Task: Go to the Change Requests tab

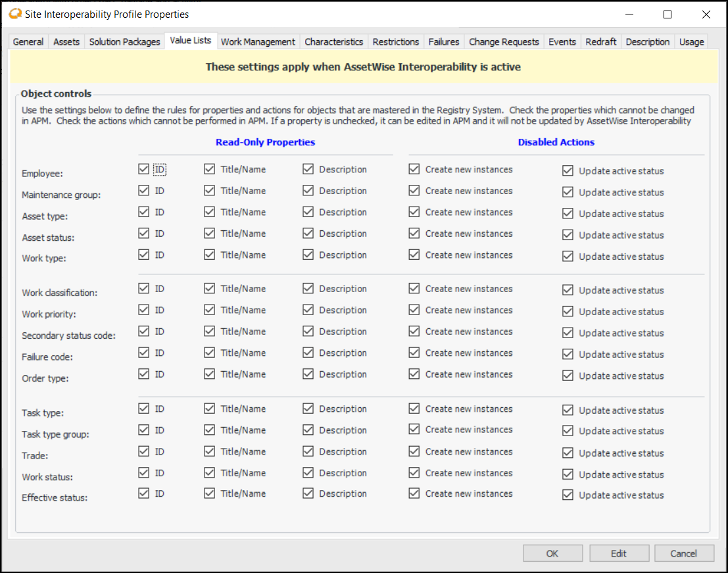Action: [504, 41]
